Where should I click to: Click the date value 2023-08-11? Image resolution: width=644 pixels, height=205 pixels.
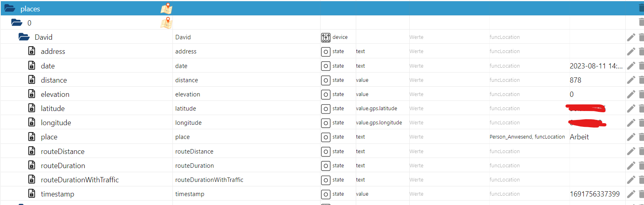click(x=595, y=66)
